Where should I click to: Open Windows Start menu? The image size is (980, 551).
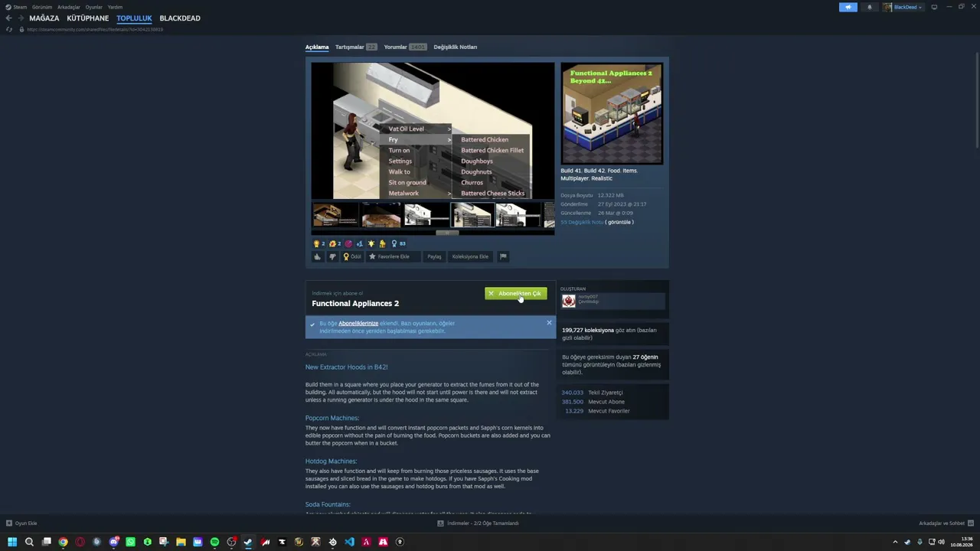point(12,542)
